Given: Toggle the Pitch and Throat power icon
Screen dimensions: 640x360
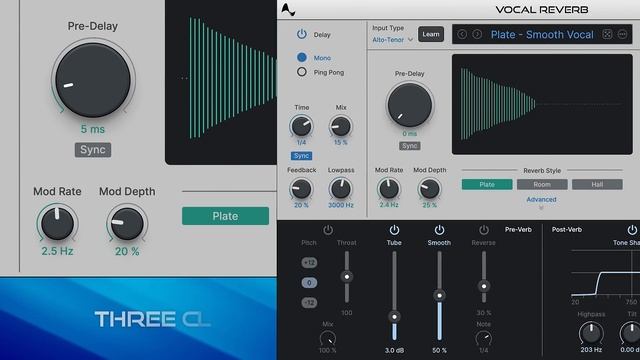Looking at the screenshot, I should 328,230.
